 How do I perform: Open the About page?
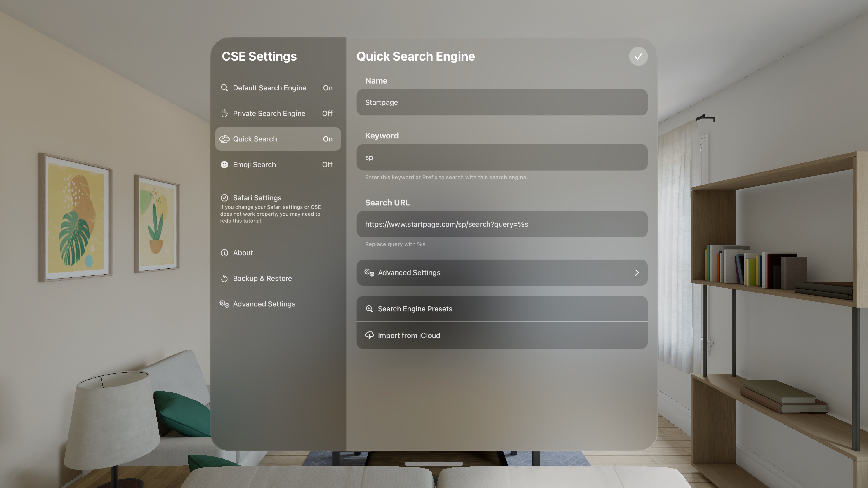[278, 253]
